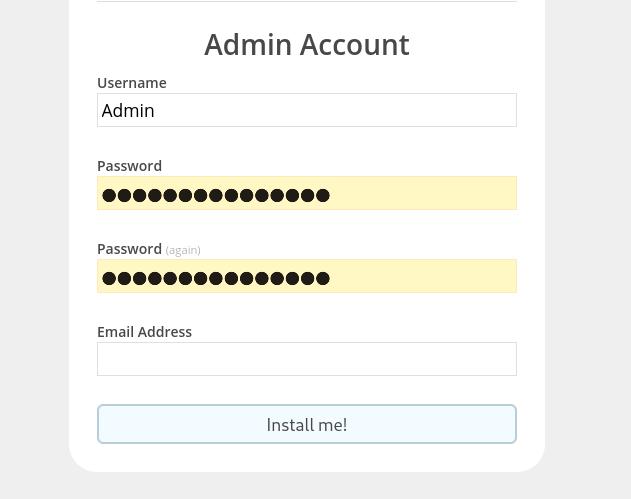Click the empty Email Address field

[x=306, y=359]
